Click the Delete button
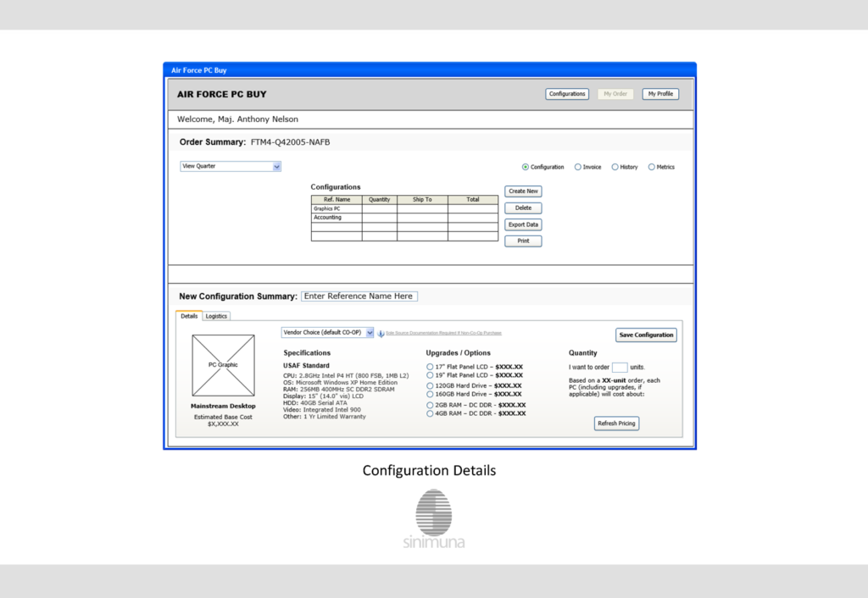Viewport: 868px width, 598px height. pyautogui.click(x=523, y=208)
